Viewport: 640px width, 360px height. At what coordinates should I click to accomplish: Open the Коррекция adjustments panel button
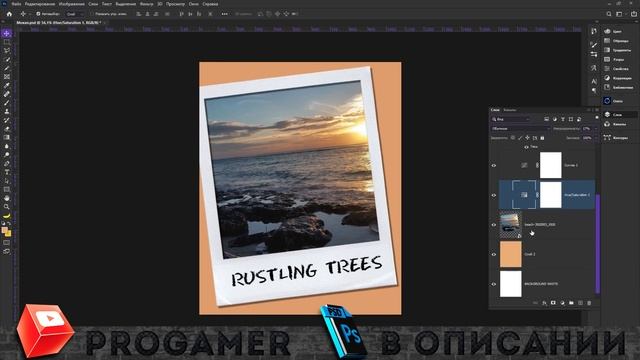coord(618,78)
